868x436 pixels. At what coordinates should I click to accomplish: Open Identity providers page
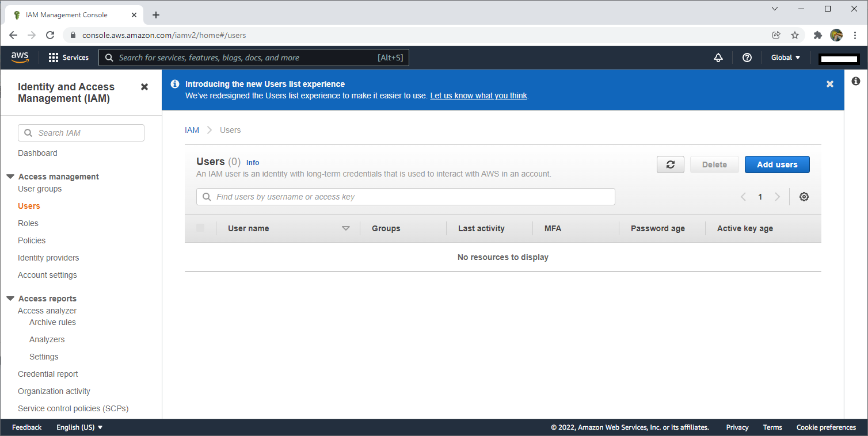tap(48, 258)
